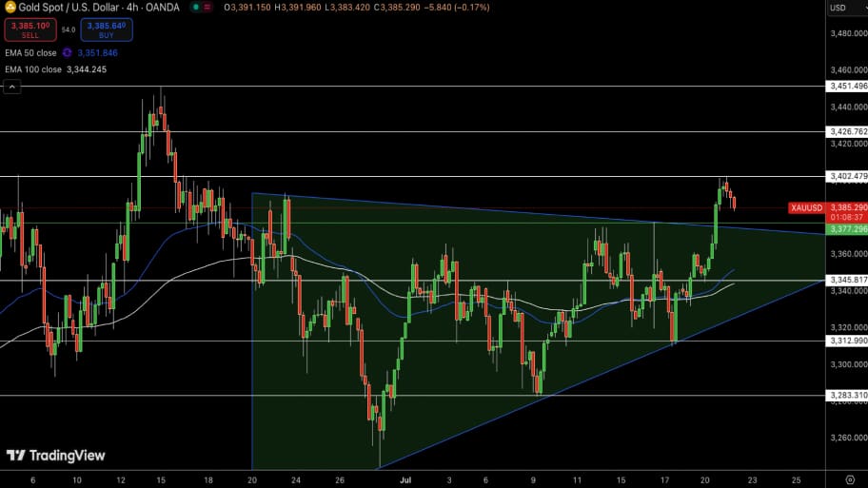868x488 pixels.
Task: Click the 12 date on time axis
Action: pyautogui.click(x=121, y=480)
